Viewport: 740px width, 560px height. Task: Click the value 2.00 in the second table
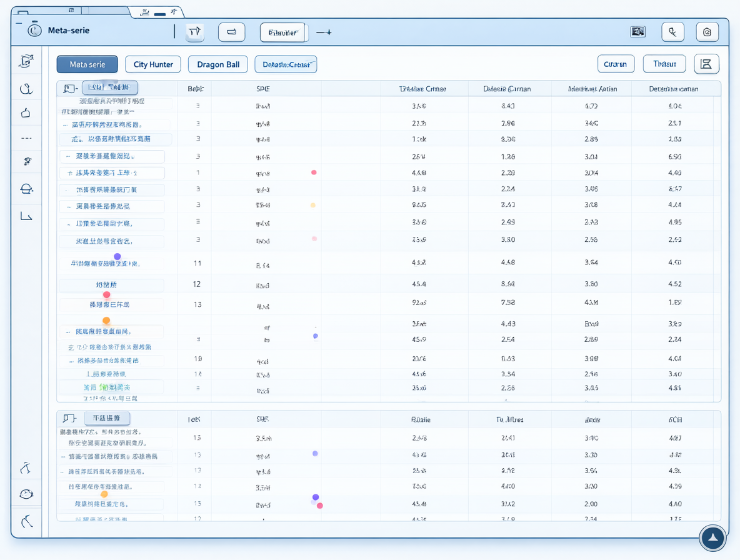coord(591,504)
